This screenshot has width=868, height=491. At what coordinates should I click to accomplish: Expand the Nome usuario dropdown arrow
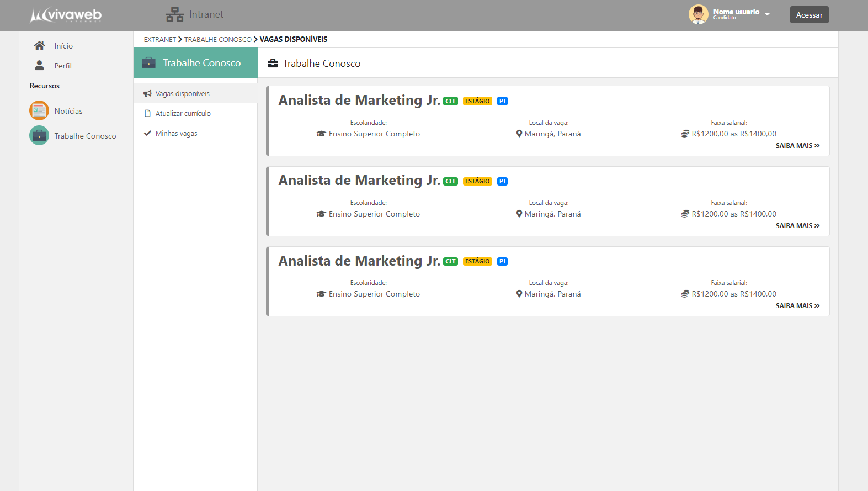pyautogui.click(x=767, y=14)
